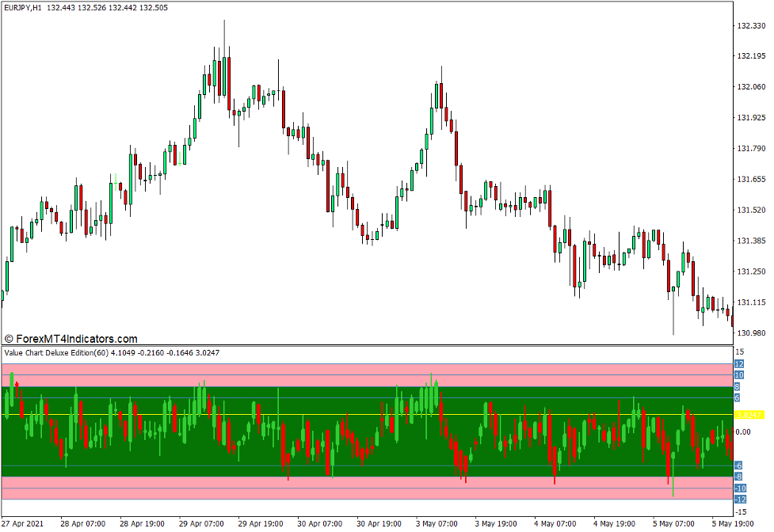774x532 pixels.
Task: Select the 130.980 price label
Action: pos(751,334)
